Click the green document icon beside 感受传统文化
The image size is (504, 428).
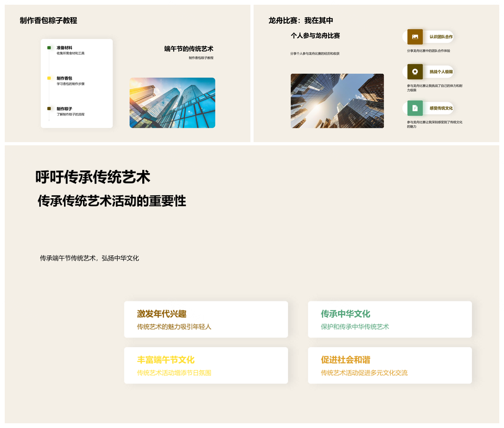click(x=415, y=108)
